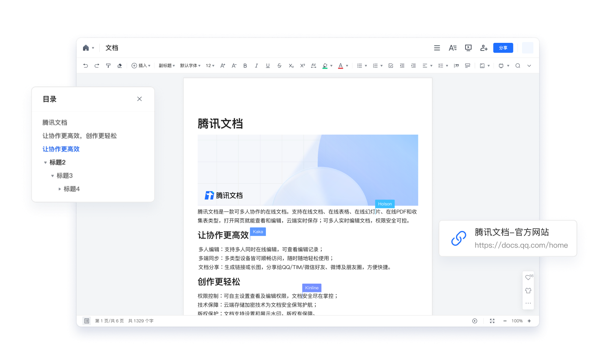
Task: Open the 插入 insert menu
Action: (x=141, y=66)
